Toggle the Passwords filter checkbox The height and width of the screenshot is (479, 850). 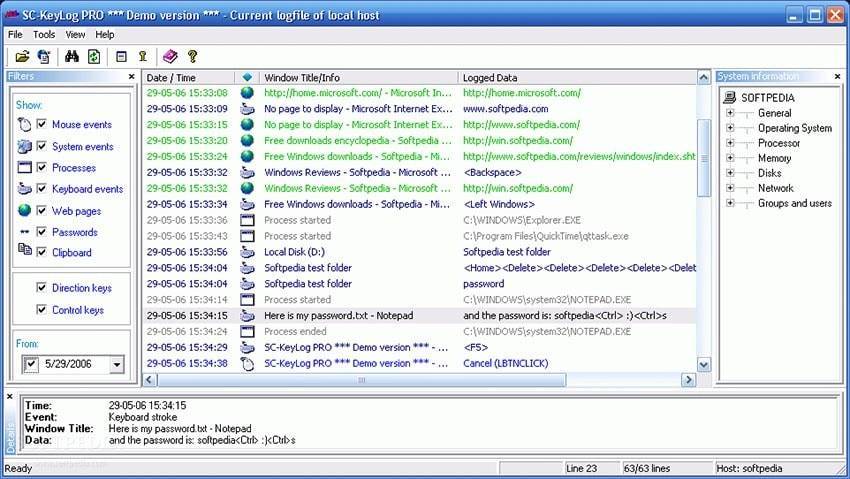[42, 232]
